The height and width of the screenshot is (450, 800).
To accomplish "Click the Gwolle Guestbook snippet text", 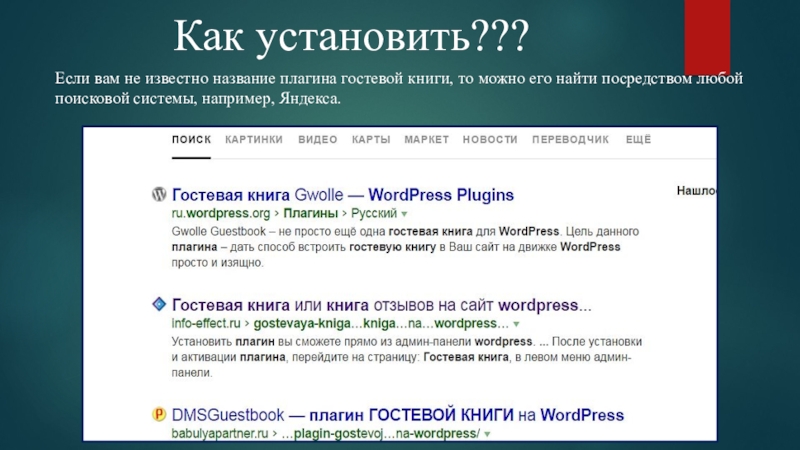I will point(405,247).
